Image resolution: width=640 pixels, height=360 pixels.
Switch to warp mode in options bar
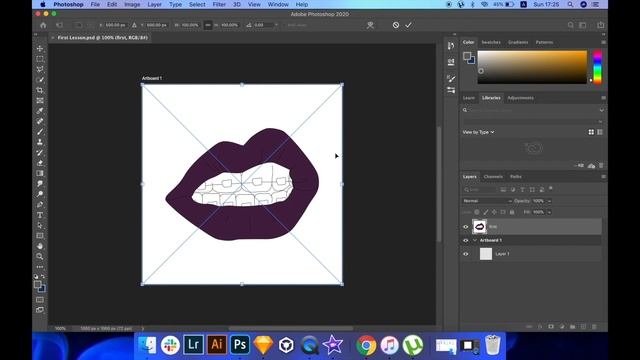(x=370, y=25)
